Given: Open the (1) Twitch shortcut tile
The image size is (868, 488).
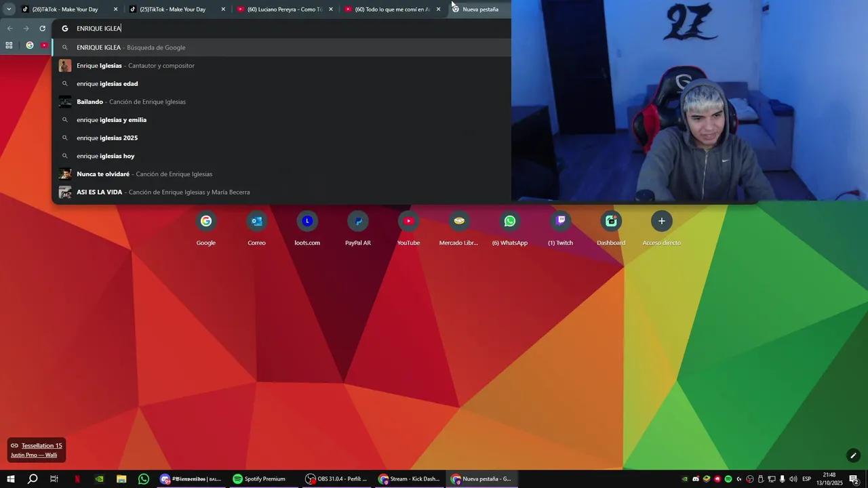Looking at the screenshot, I should pos(560,228).
